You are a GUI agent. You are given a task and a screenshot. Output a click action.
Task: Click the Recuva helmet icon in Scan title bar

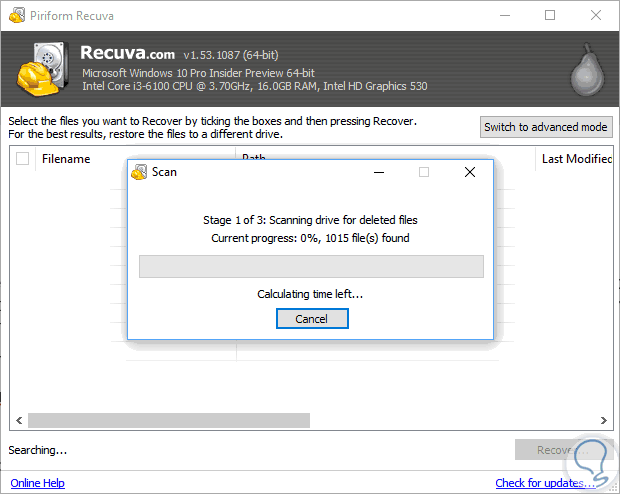(x=139, y=172)
